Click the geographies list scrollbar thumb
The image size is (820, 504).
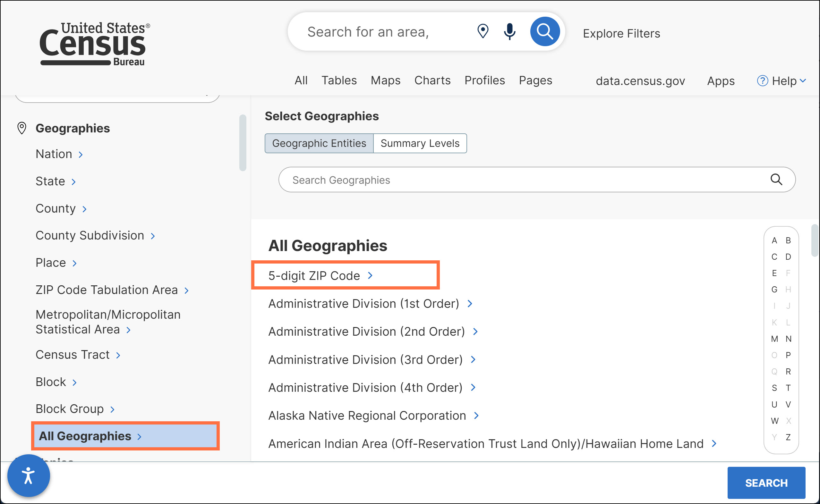click(814, 240)
